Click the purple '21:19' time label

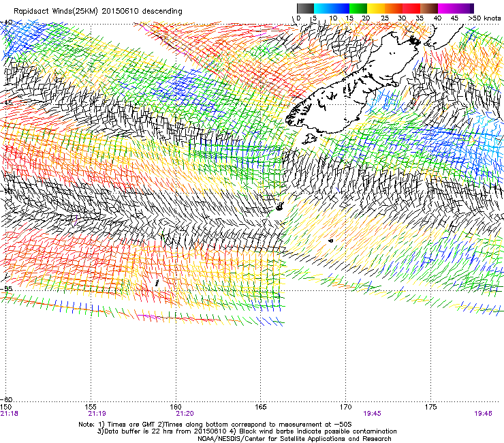(x=97, y=414)
